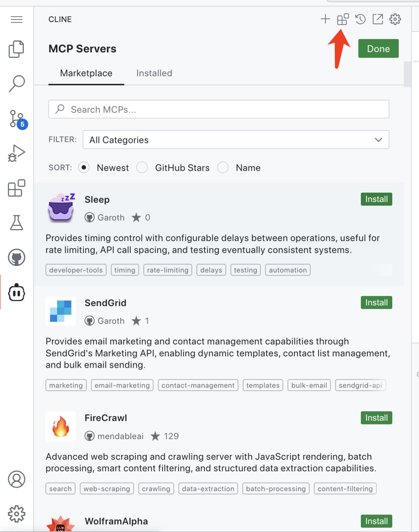Expand the All Categories filter dropdown
The height and width of the screenshot is (532, 419).
(236, 140)
